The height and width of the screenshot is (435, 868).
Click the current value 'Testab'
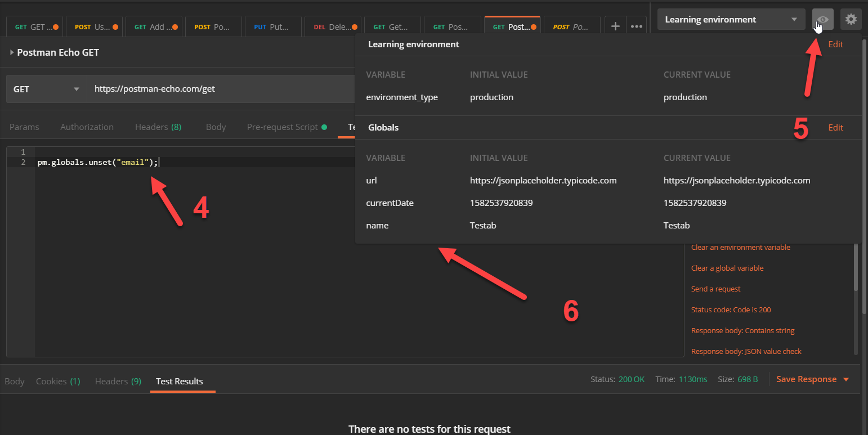677,225
